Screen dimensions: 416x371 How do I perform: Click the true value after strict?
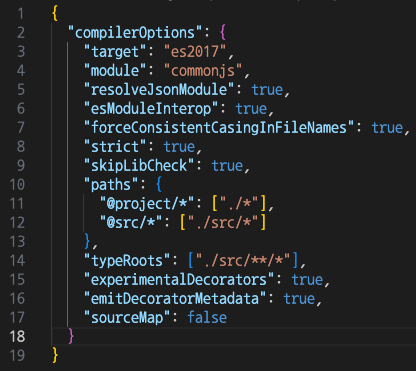pyautogui.click(x=179, y=147)
